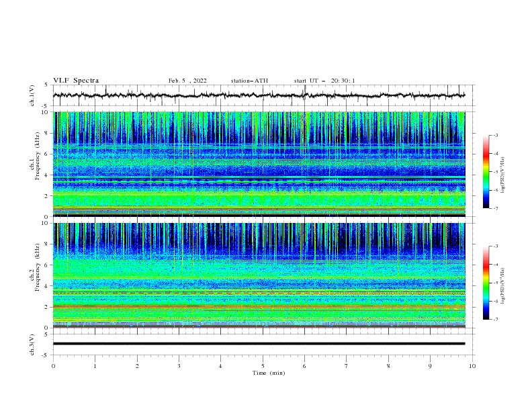Image resolution: width=532 pixels, height=411 pixels.
Task: Click the "station=ATH" header label
Action: pyautogui.click(x=249, y=81)
